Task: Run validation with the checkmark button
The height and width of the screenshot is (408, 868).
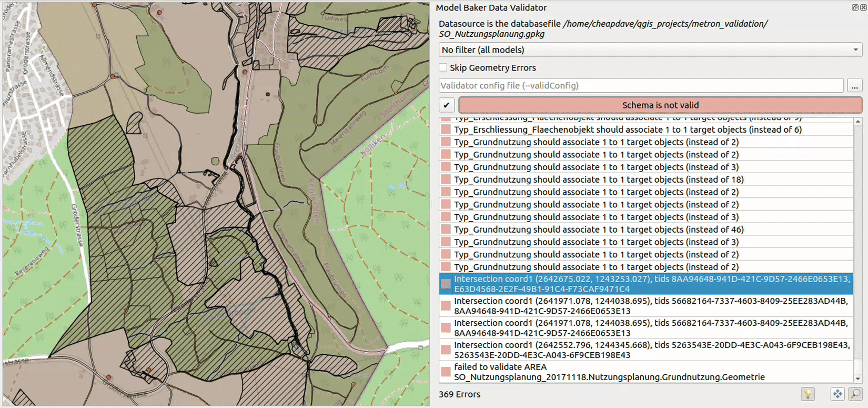Action: click(447, 105)
